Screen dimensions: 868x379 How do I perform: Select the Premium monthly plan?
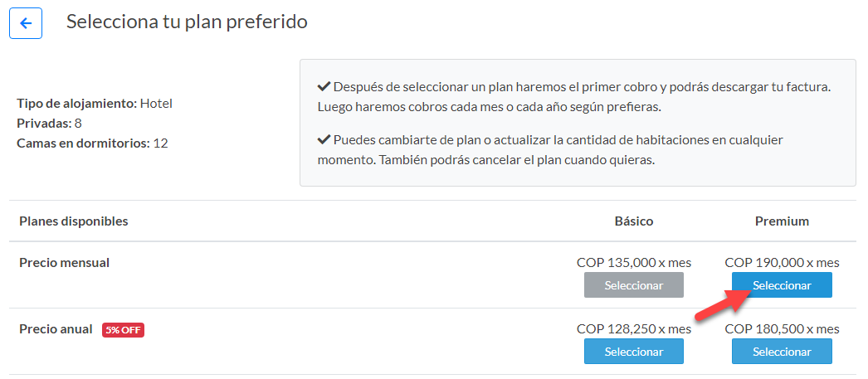click(782, 285)
